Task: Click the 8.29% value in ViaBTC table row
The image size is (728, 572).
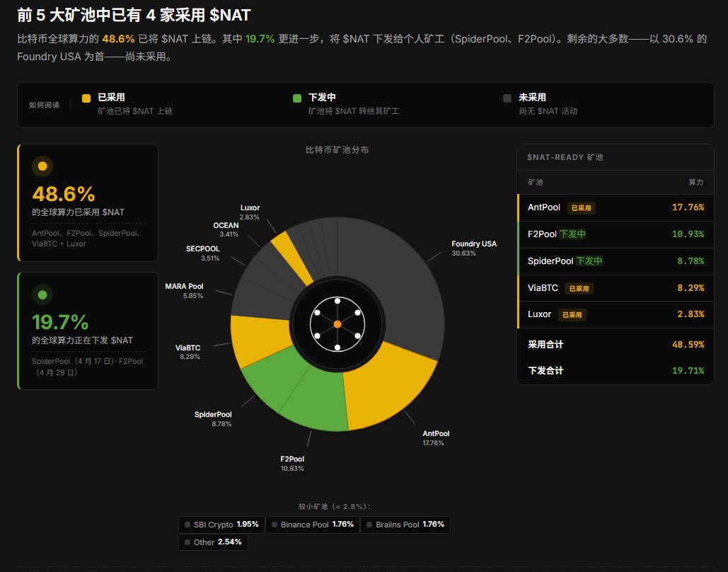Action: [691, 288]
